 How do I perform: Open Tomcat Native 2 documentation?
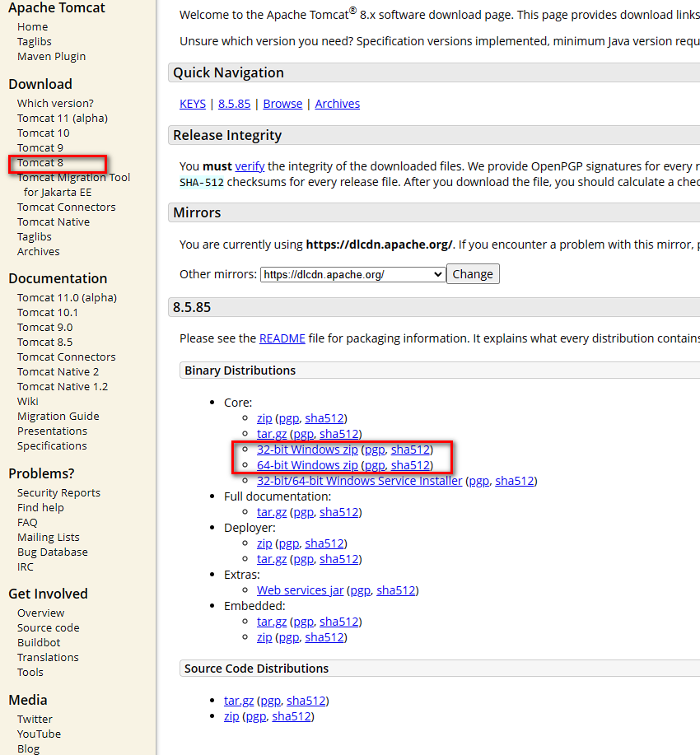[58, 371]
